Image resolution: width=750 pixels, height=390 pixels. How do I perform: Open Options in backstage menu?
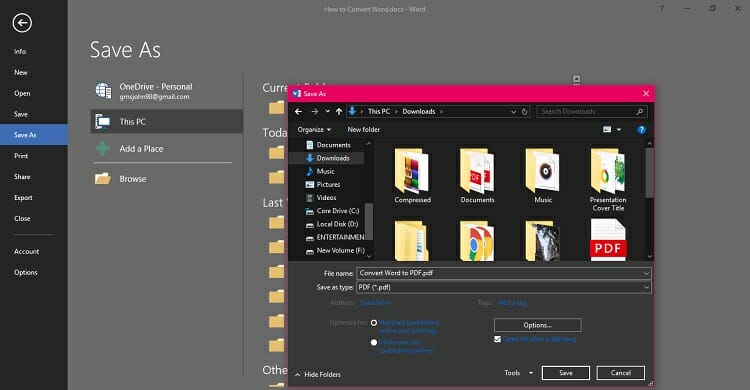25,272
